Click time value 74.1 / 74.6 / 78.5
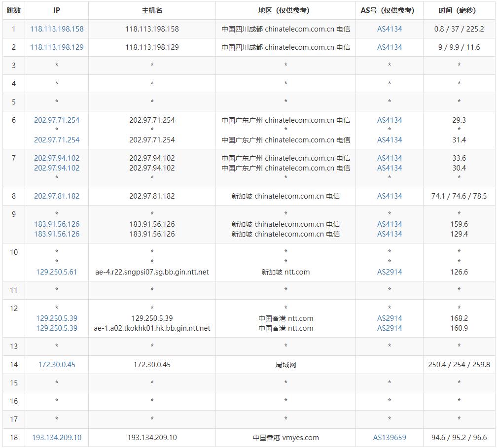 (x=459, y=196)
